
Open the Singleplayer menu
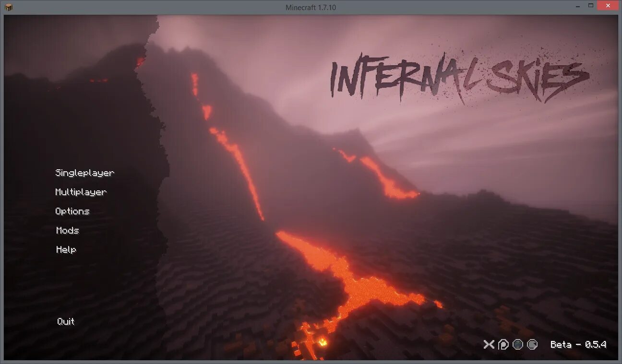coord(85,173)
